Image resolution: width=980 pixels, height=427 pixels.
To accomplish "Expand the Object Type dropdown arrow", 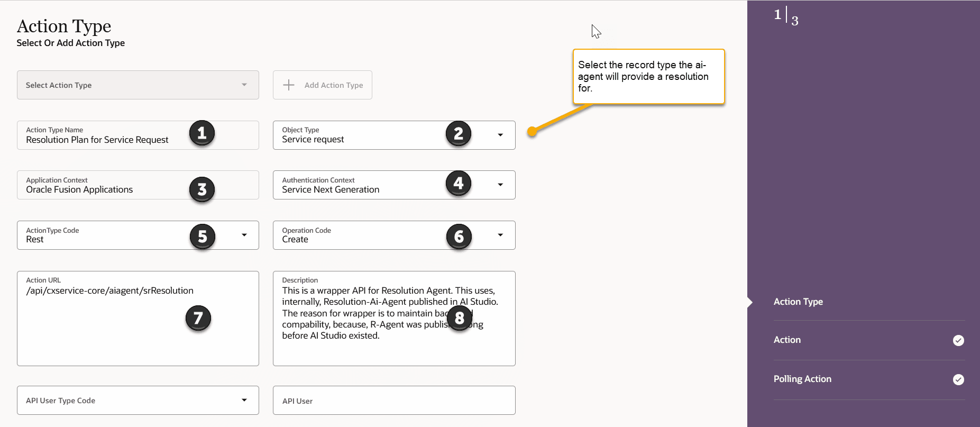I will pos(500,135).
